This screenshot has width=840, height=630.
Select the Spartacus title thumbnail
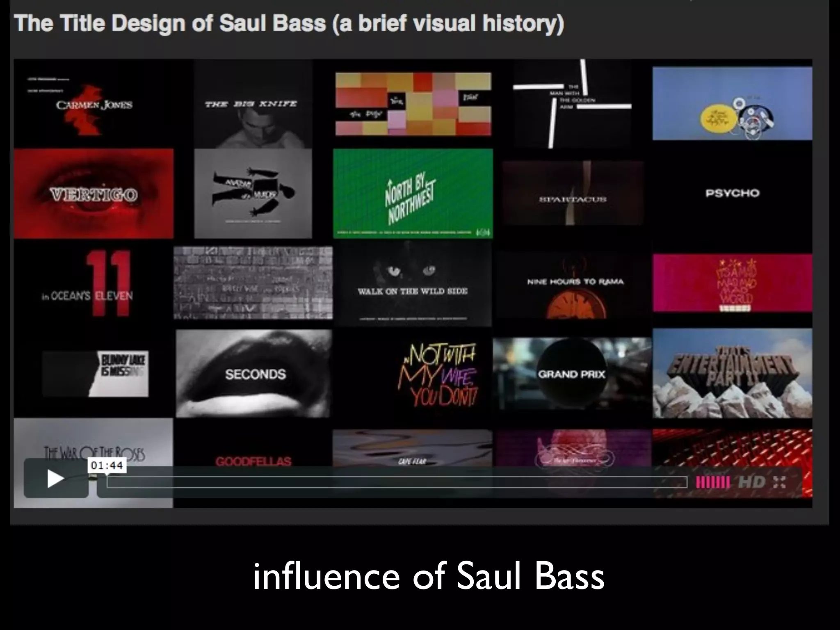coord(573,193)
